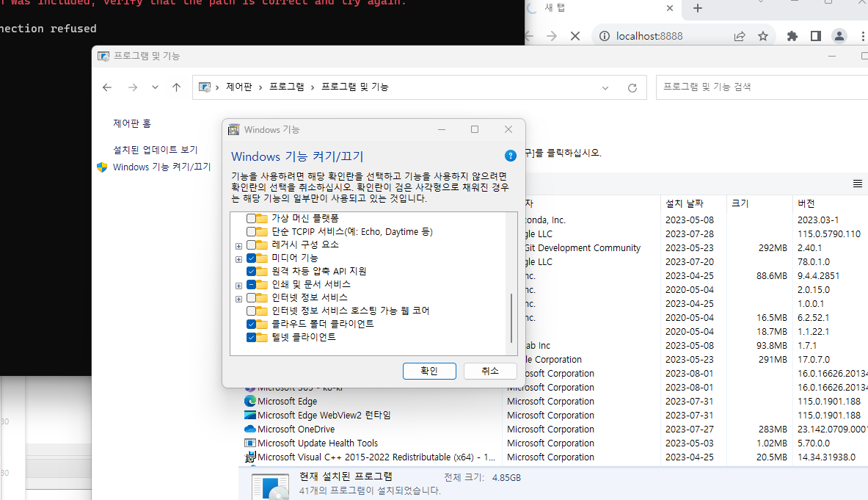Switch to 새 탭 Chrome tab
Image resolution: width=868 pixels, height=500 pixels.
(601, 8)
